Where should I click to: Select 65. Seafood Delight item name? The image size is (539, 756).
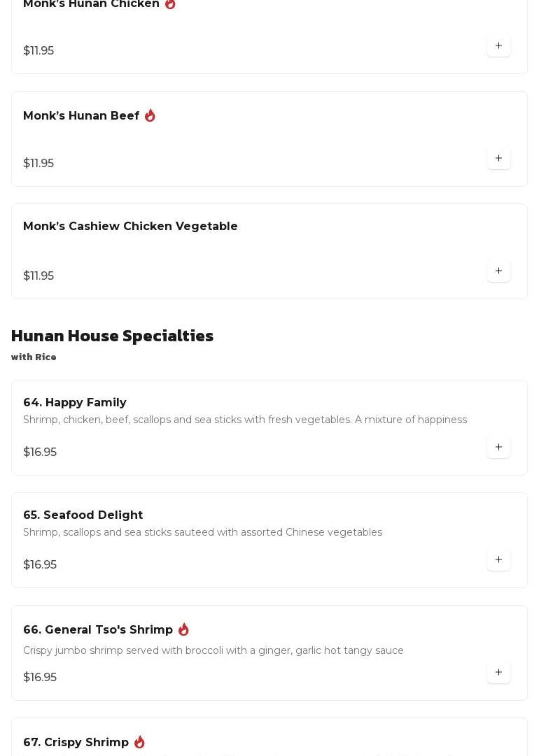(83, 515)
